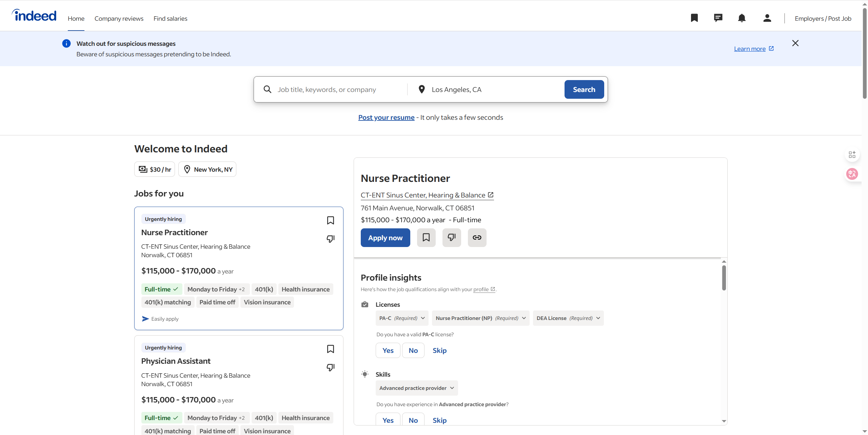Click the Apply now button
The height and width of the screenshot is (435, 868).
click(385, 238)
